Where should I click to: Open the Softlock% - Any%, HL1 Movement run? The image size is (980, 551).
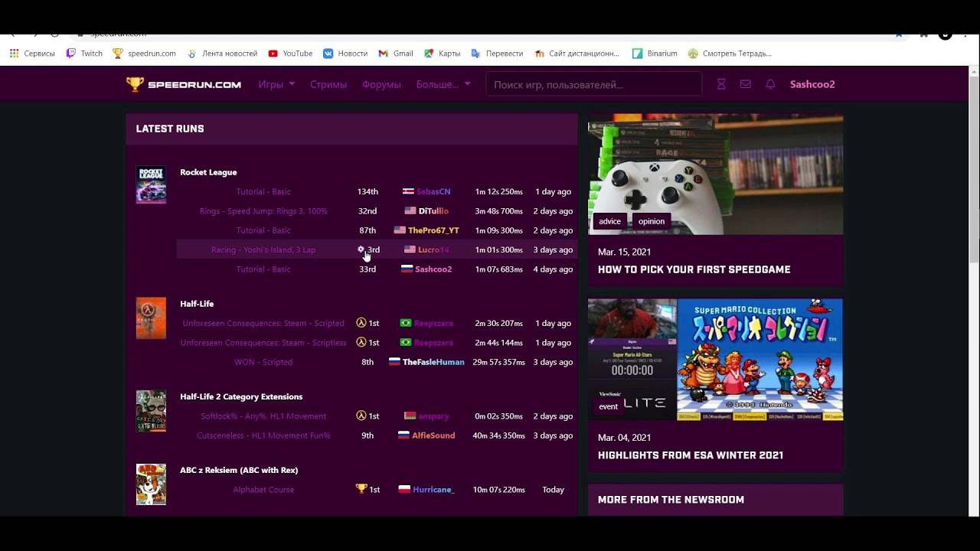click(x=263, y=416)
